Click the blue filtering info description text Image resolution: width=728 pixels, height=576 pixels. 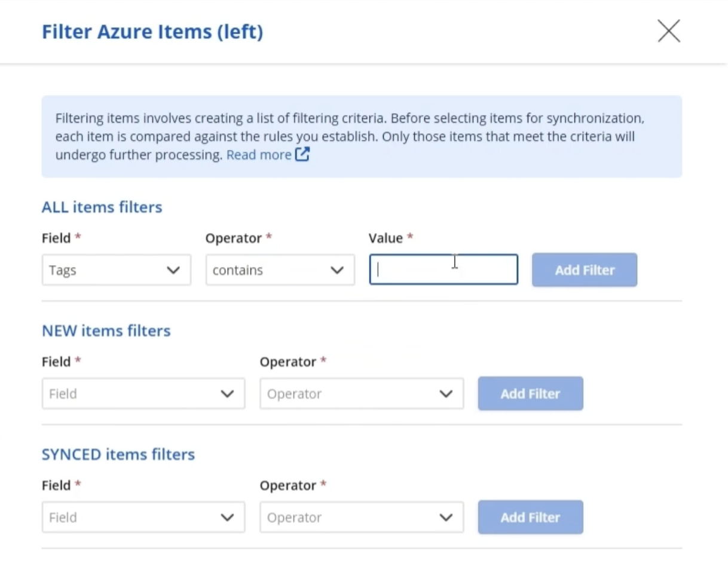350,136
